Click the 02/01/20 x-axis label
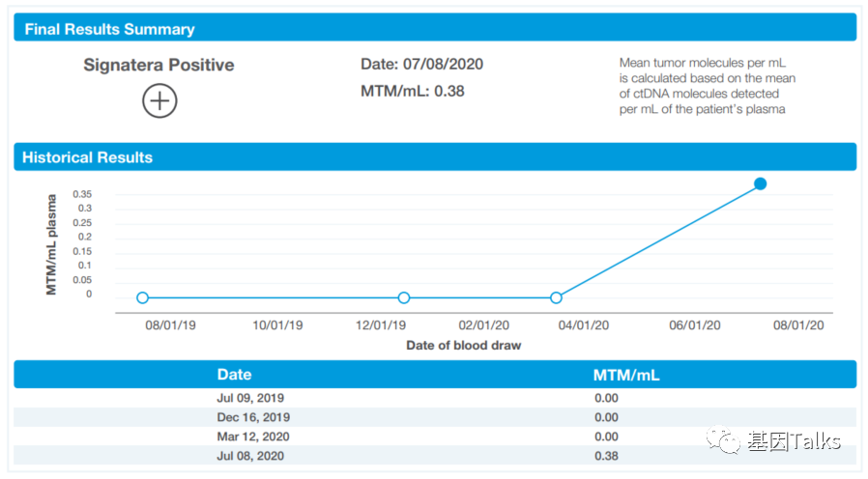868x479 pixels. pos(484,325)
